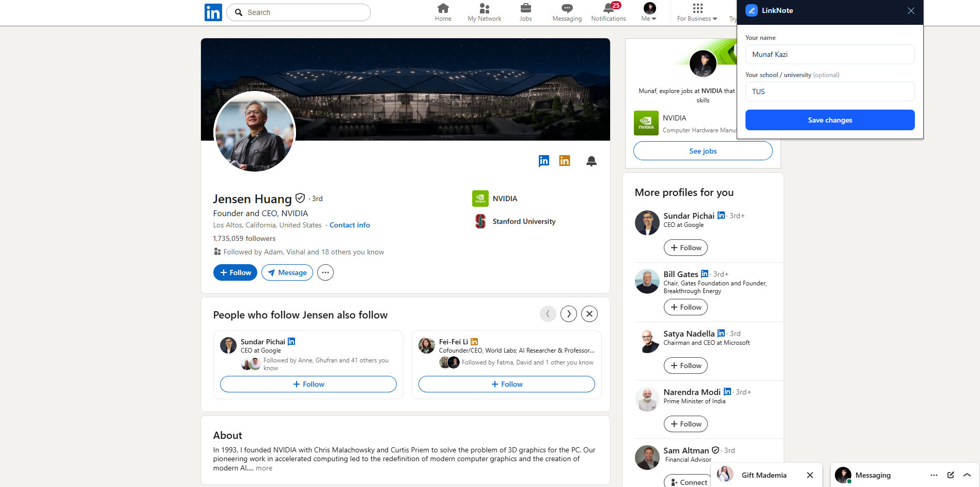The width and height of the screenshot is (980, 487).
Task: Connect with Sam Altman
Action: 688,481
